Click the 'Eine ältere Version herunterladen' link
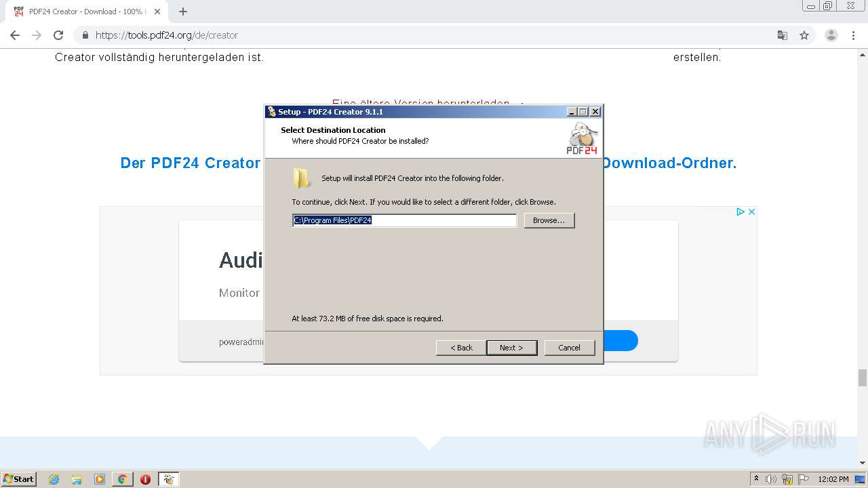This screenshot has width=868, height=488. [420, 103]
